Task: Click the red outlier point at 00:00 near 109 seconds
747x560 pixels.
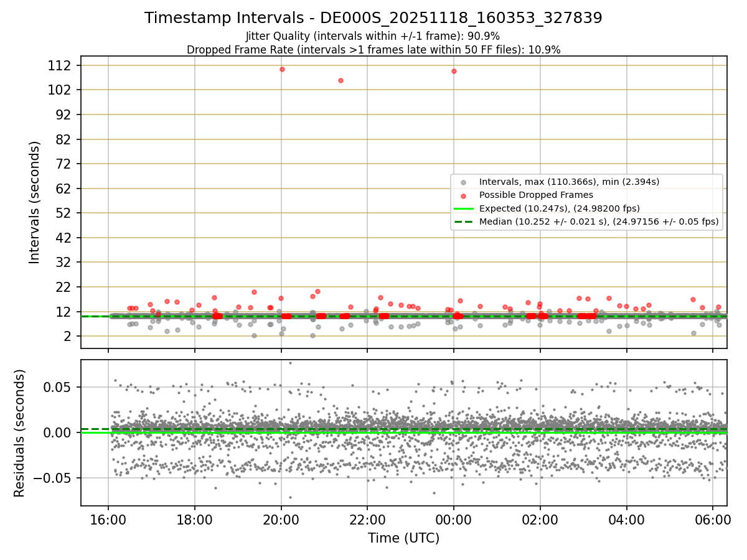Action: 454,71
